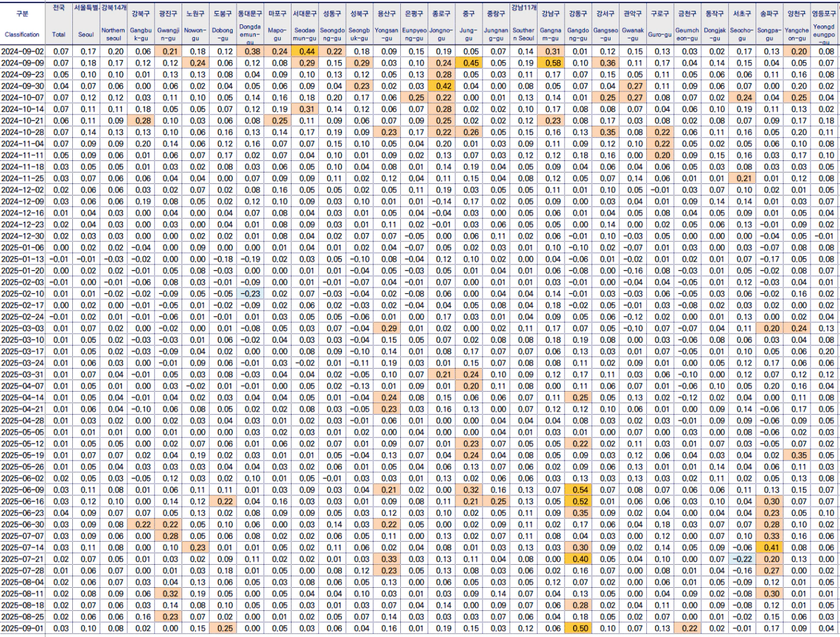Select the '2024-09-30' date row label
The width and height of the screenshot is (840, 637).
[22, 86]
